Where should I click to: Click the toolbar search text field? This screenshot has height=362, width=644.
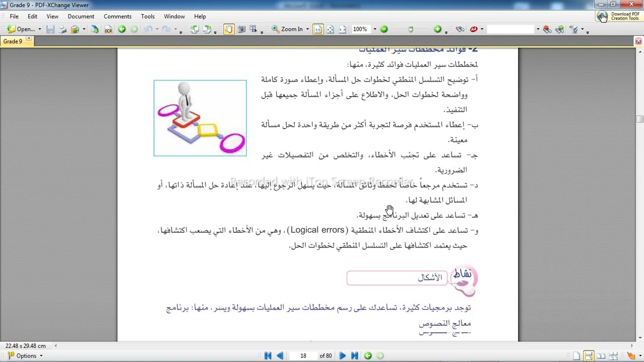(x=511, y=29)
